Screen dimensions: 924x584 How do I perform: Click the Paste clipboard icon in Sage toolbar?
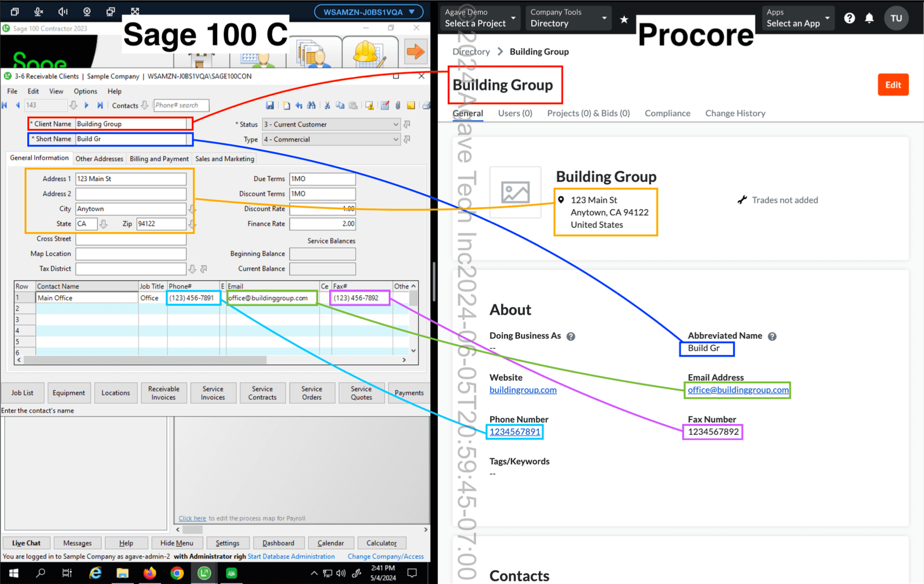click(353, 105)
